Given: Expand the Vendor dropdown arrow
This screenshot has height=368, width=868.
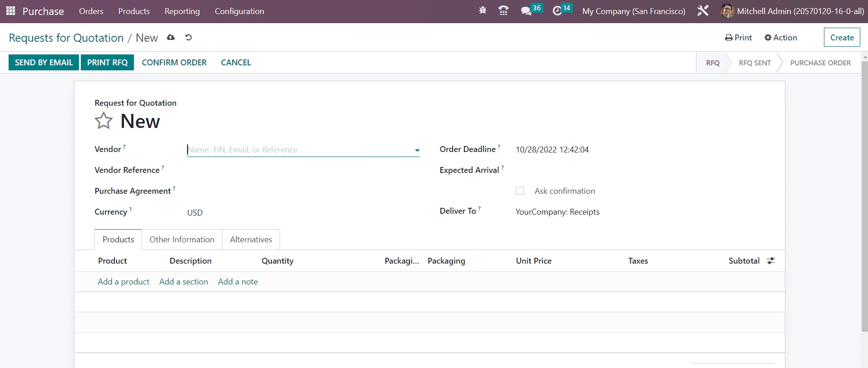Looking at the screenshot, I should pyautogui.click(x=417, y=150).
